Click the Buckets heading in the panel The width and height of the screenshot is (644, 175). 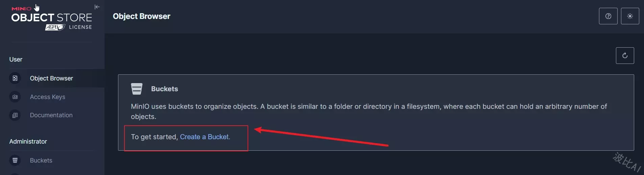tap(164, 89)
